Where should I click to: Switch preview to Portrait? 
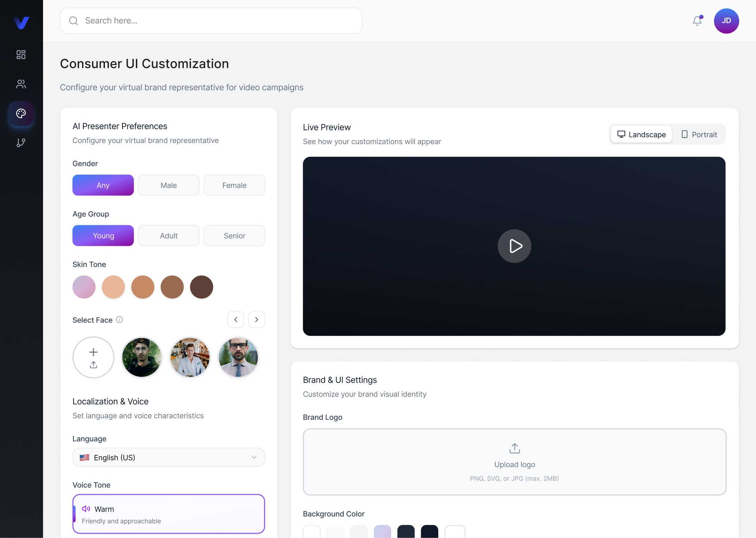click(699, 135)
